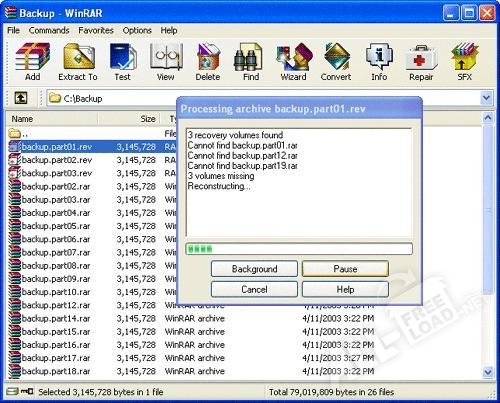This screenshot has height=403, width=500.
Task: Cancel the archive processing
Action: [254, 289]
